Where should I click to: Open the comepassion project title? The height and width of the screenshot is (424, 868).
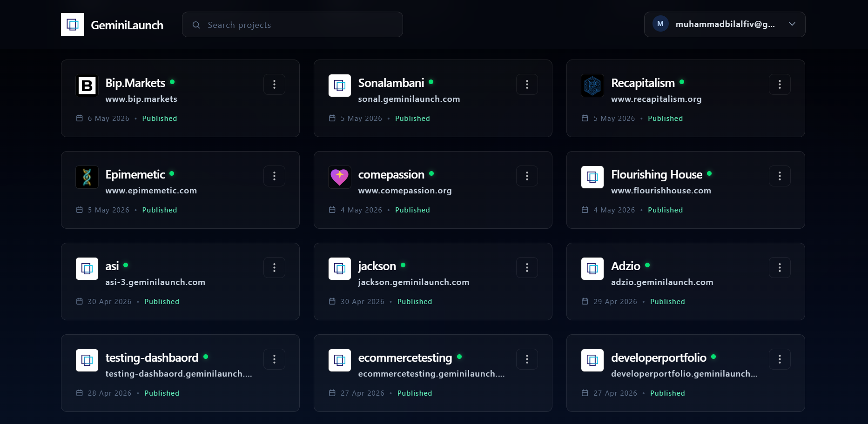(391, 174)
